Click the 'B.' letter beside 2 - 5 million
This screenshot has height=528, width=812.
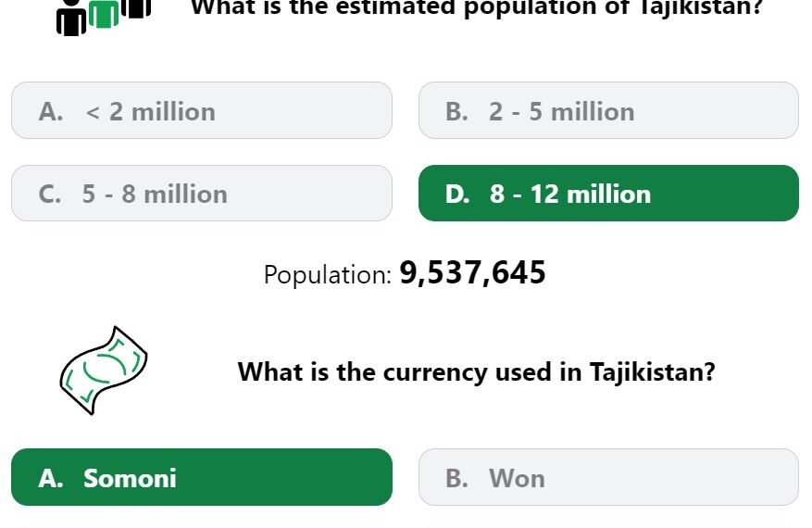tap(456, 111)
